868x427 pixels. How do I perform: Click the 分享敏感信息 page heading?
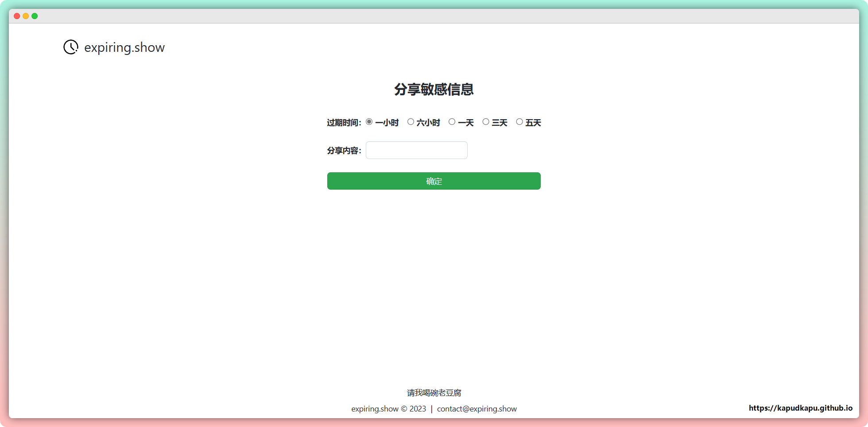pyautogui.click(x=434, y=89)
